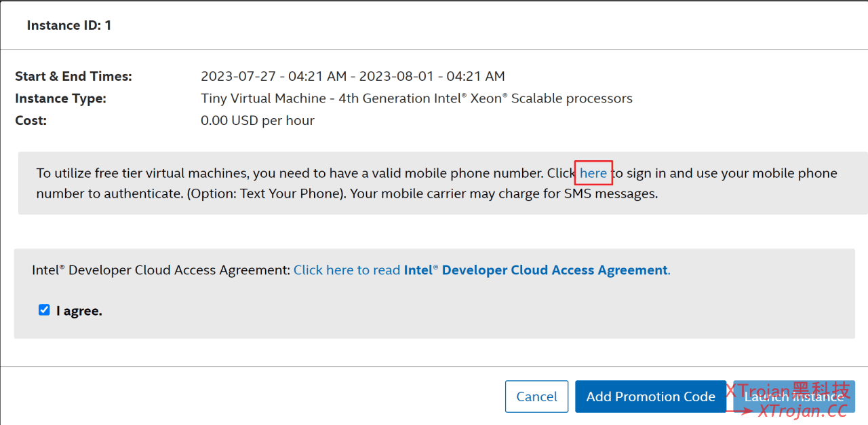Click the 'Start & End Times:' label
This screenshot has width=868, height=425.
click(73, 76)
